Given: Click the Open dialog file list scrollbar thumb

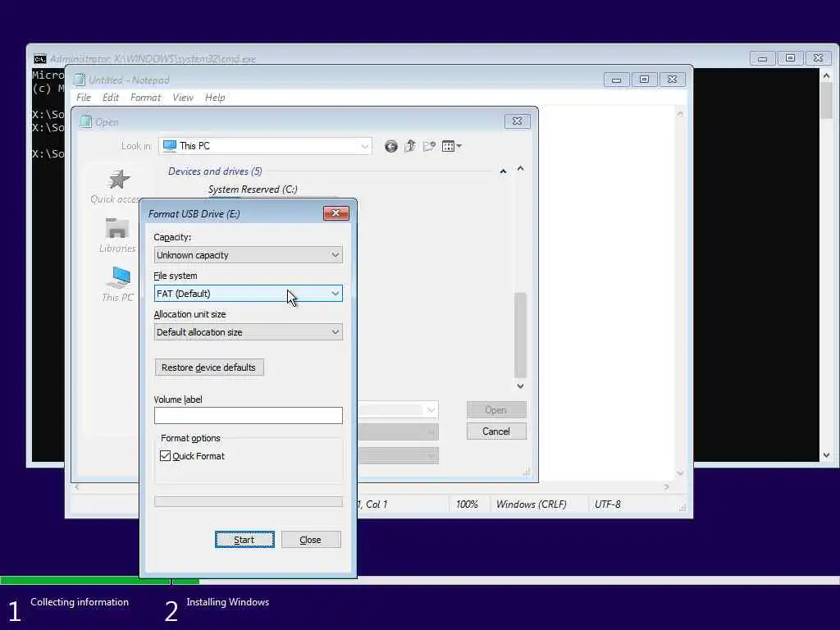Looking at the screenshot, I should 520,336.
